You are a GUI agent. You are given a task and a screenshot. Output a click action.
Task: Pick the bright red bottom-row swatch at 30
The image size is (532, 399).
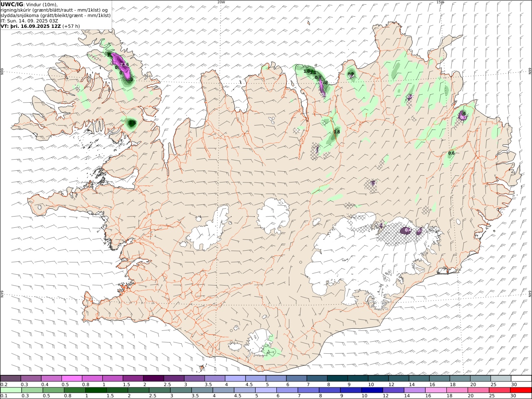pyautogui.click(x=521, y=390)
